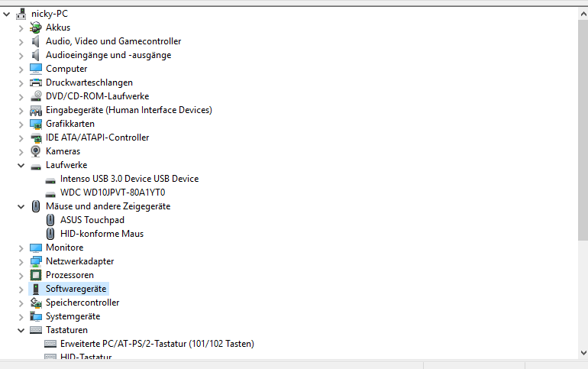Select the Grafikkarten display adapter icon

pos(36,124)
